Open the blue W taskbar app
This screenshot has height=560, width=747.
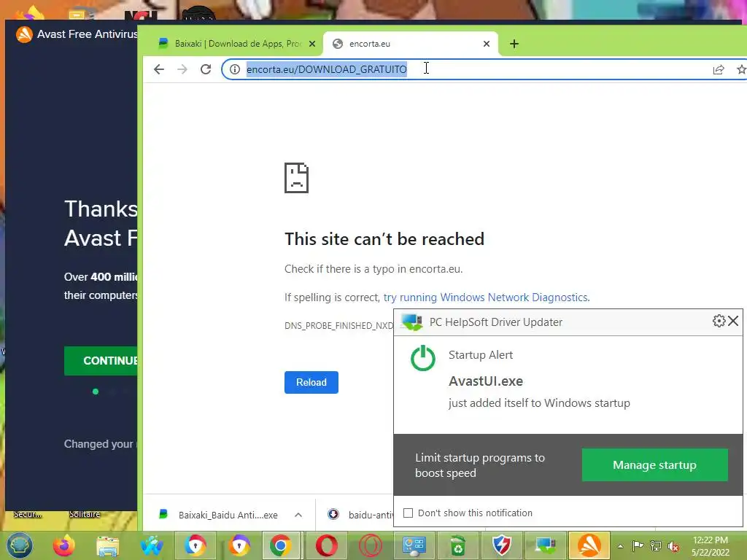click(x=152, y=545)
